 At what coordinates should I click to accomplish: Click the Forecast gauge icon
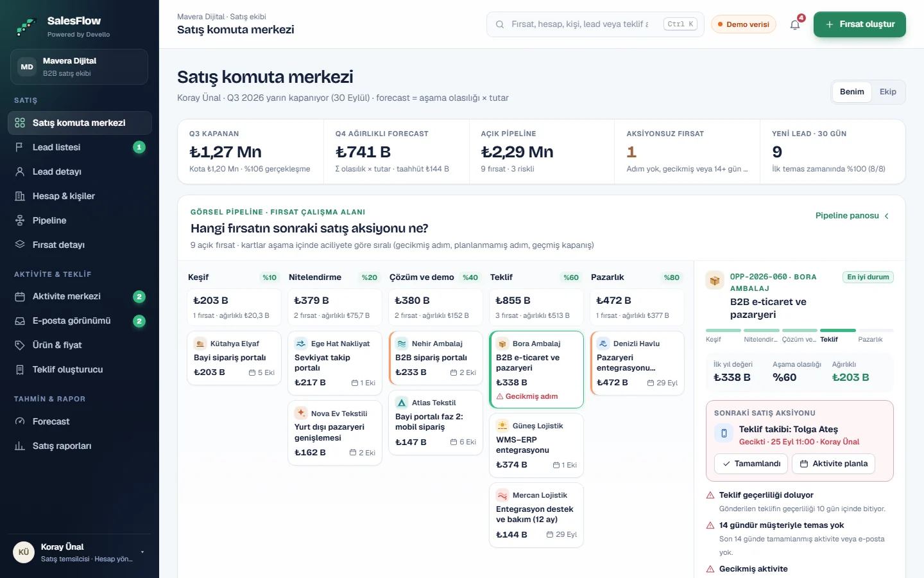[x=20, y=421]
